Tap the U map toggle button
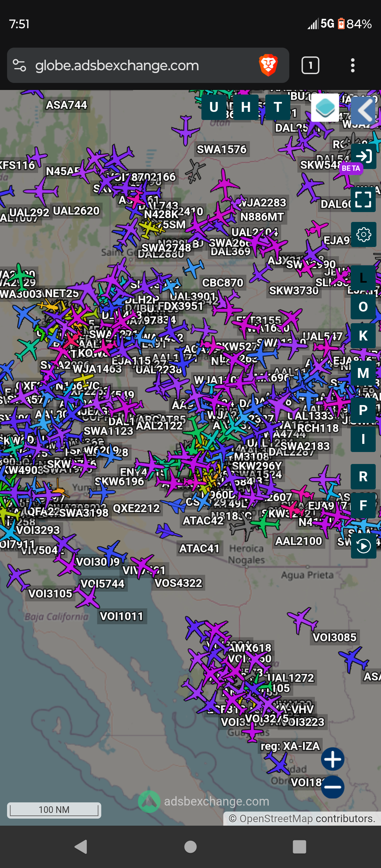This screenshot has width=381, height=868. (x=214, y=107)
